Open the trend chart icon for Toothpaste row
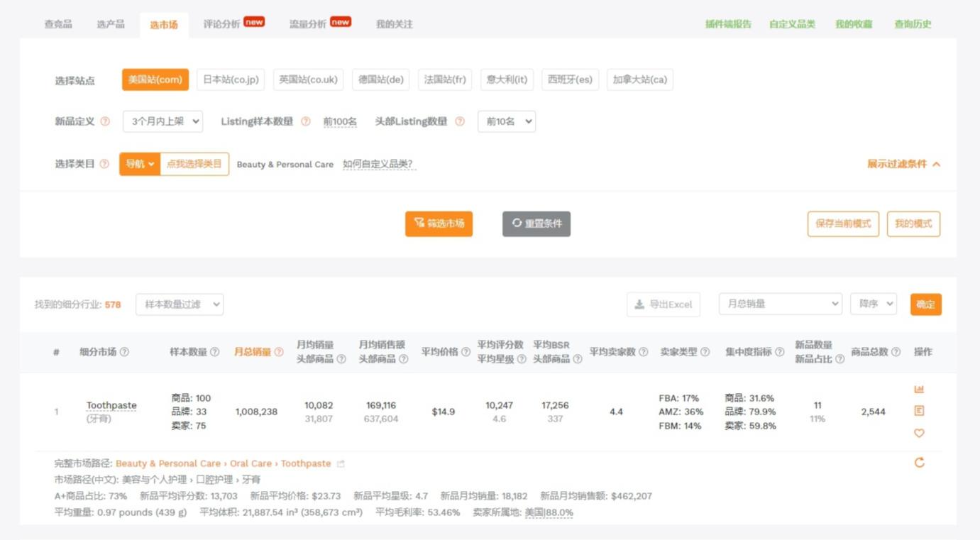The width and height of the screenshot is (980, 540). 919,389
